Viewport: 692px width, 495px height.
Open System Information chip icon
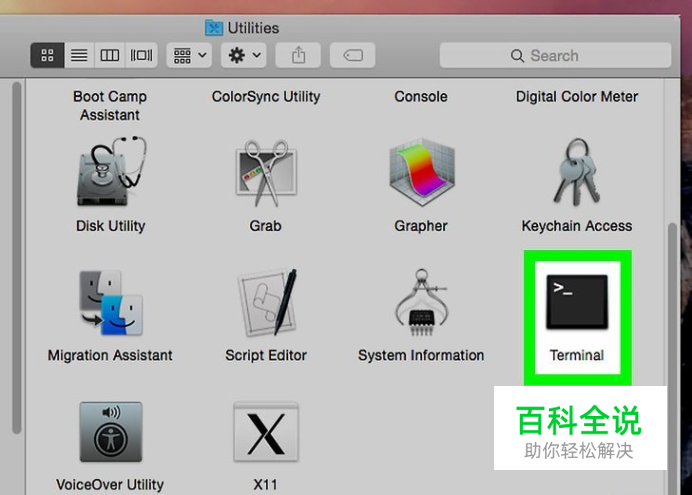click(x=421, y=303)
